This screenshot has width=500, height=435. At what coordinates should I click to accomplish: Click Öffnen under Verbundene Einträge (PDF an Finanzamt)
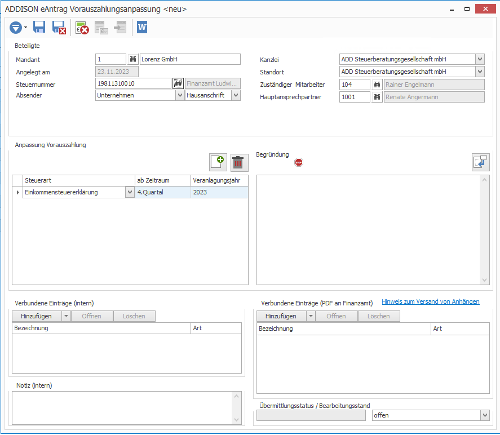(336, 316)
